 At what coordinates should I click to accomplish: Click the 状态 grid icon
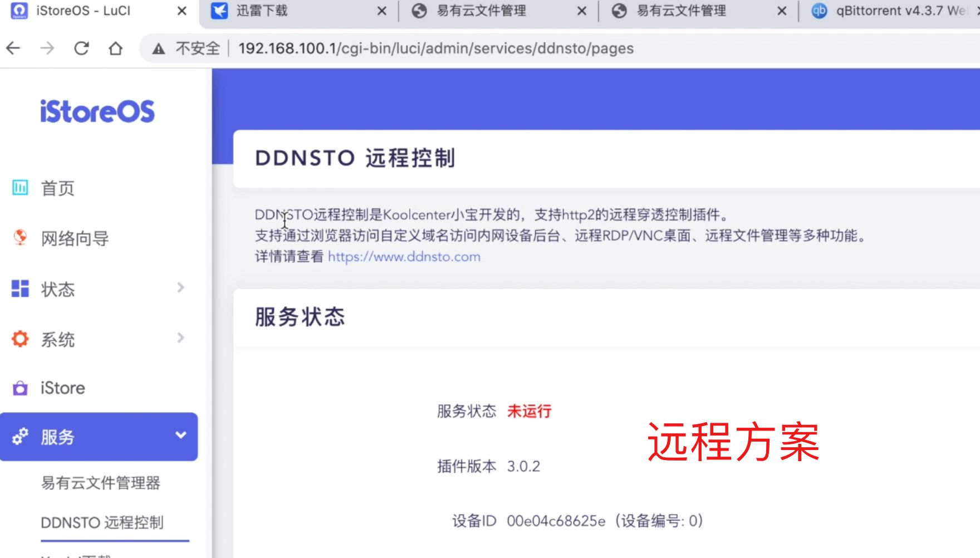(20, 288)
